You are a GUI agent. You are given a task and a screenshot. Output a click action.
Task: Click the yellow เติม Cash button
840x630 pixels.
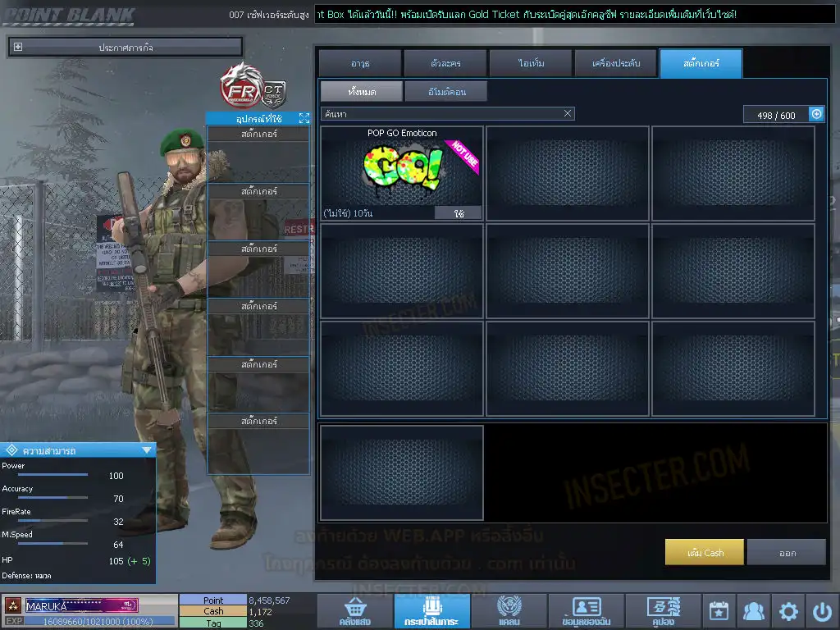(x=704, y=553)
